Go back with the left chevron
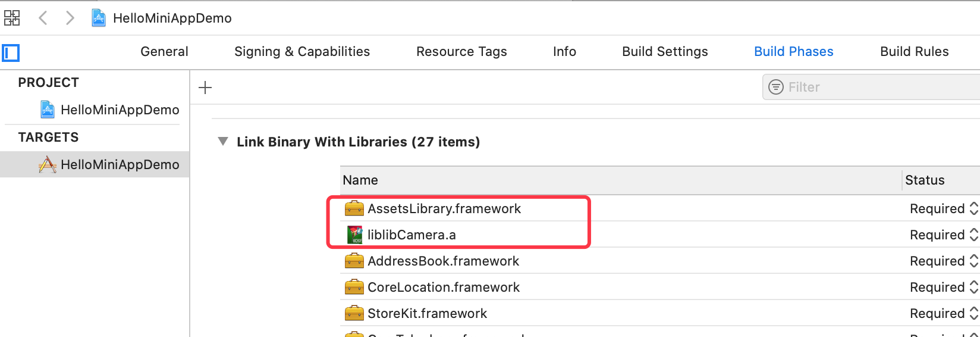Image resolution: width=980 pixels, height=337 pixels. pos(43,18)
